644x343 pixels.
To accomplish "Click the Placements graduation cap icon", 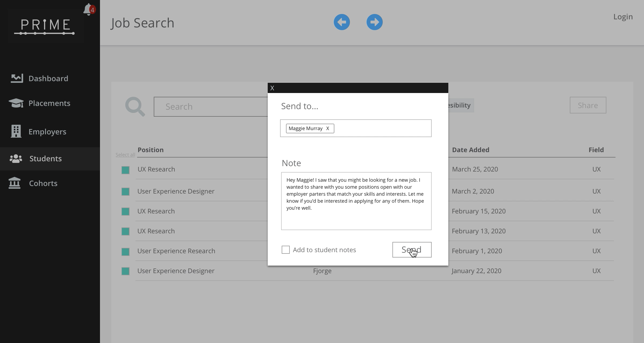I will pyautogui.click(x=16, y=103).
